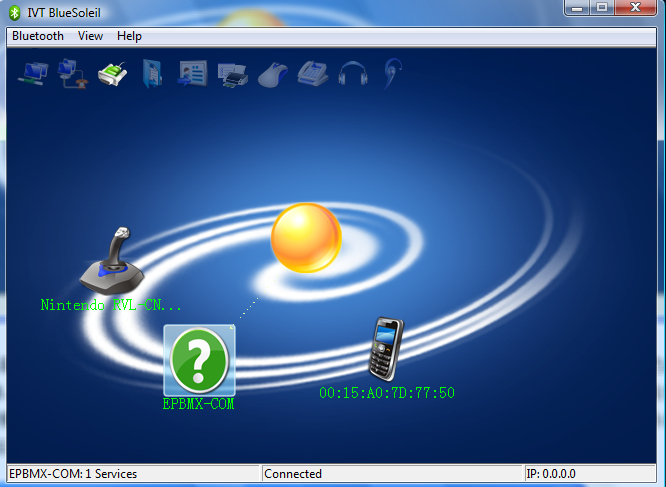Open the View menu
This screenshot has height=487, width=666.
[90, 36]
